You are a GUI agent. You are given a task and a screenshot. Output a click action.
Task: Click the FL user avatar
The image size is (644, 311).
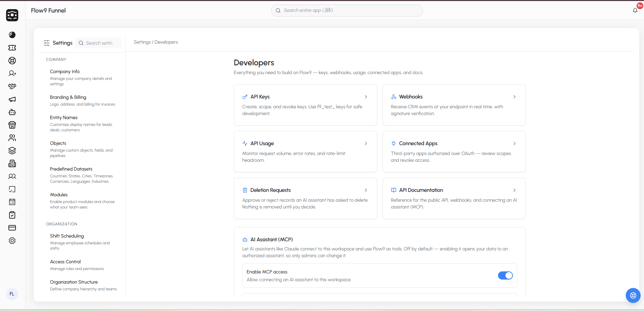coord(12,294)
